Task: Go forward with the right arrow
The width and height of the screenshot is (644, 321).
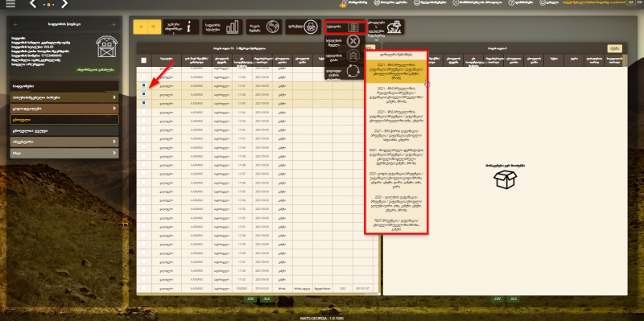Action: 64,5
